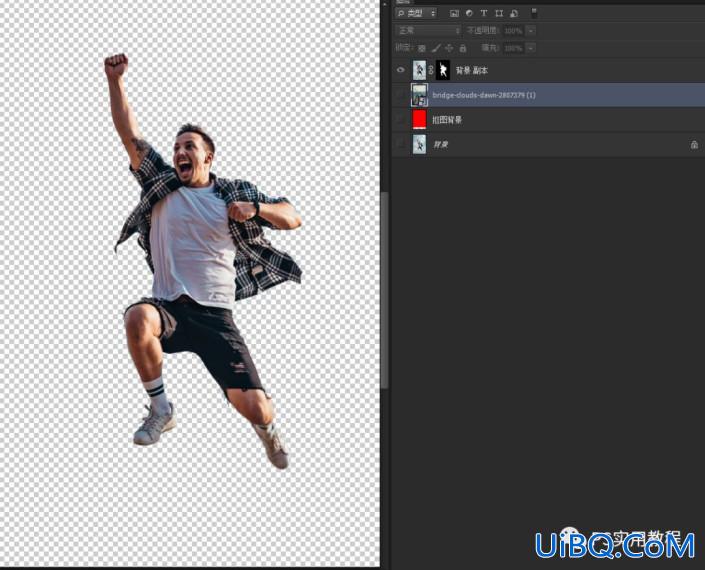
Task: Click the 不透明度 opacity value field
Action: 513,31
